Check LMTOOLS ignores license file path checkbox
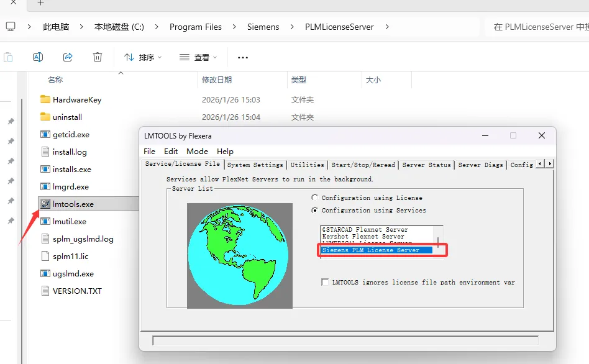 click(325, 282)
